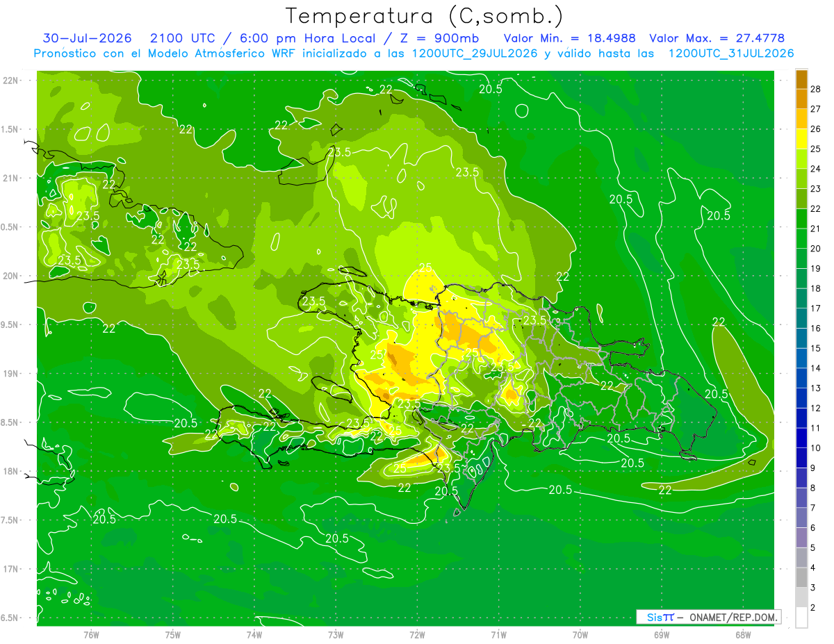Click 'Valor Min. = 18.4988' in the header
The image size is (834, 644).
570,38
